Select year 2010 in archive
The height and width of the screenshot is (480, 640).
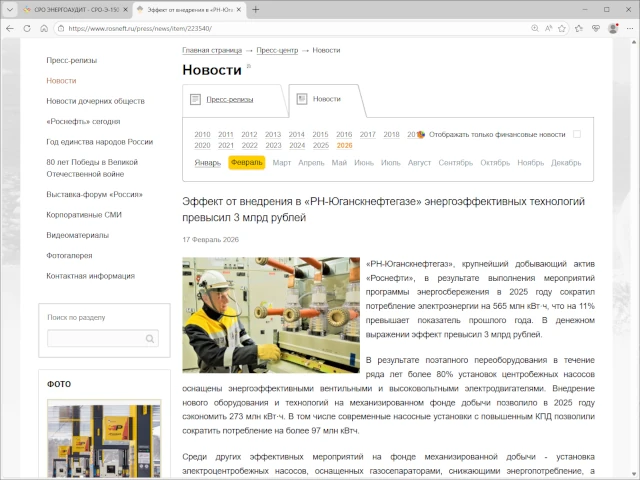[x=202, y=134]
